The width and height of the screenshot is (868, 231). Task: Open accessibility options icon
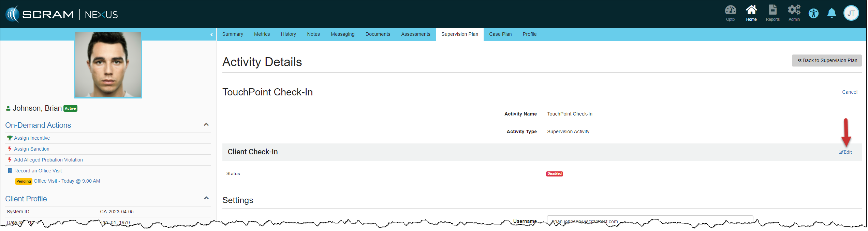click(x=813, y=14)
